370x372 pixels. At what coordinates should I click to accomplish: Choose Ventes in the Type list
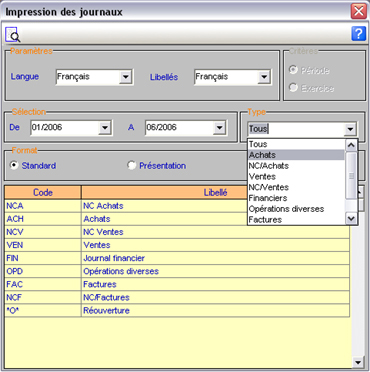pos(296,176)
